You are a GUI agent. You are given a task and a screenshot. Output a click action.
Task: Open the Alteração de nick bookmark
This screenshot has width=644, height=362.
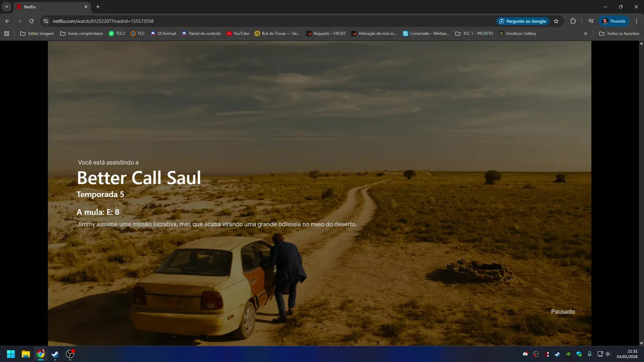[374, 34]
